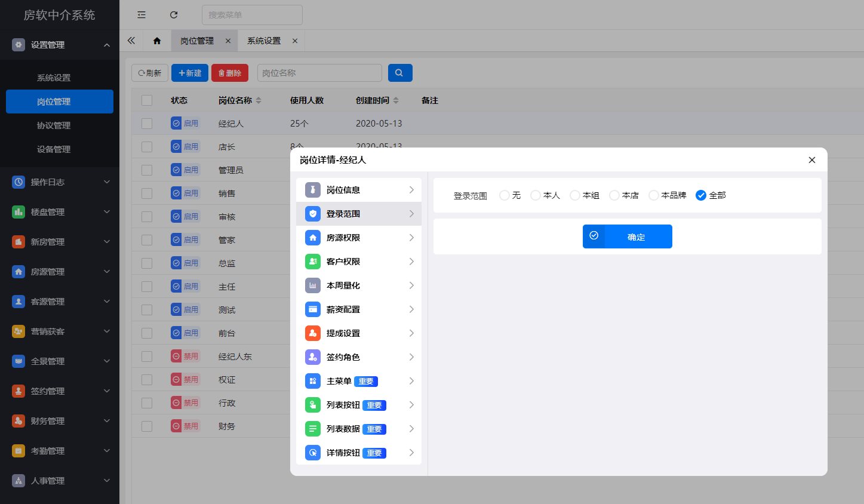
Task: Click the 楼盘管理 building icon
Action: 19,212
